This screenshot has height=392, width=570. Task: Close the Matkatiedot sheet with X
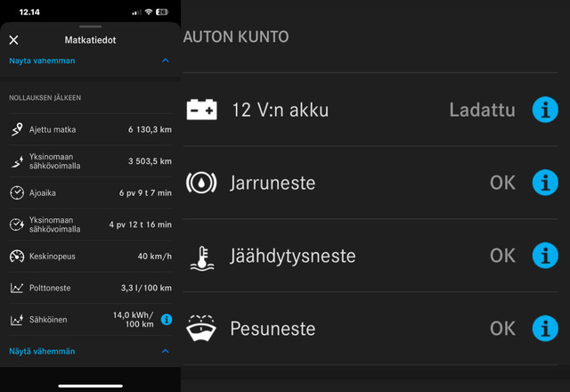[x=14, y=40]
